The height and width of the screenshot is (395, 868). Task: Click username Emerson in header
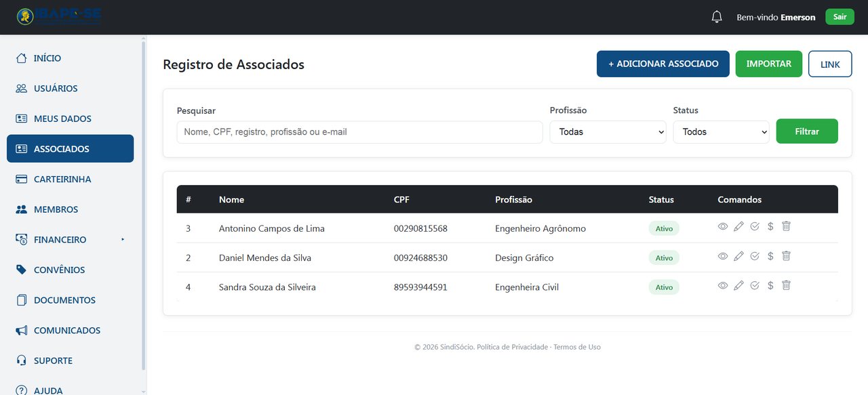(x=798, y=18)
